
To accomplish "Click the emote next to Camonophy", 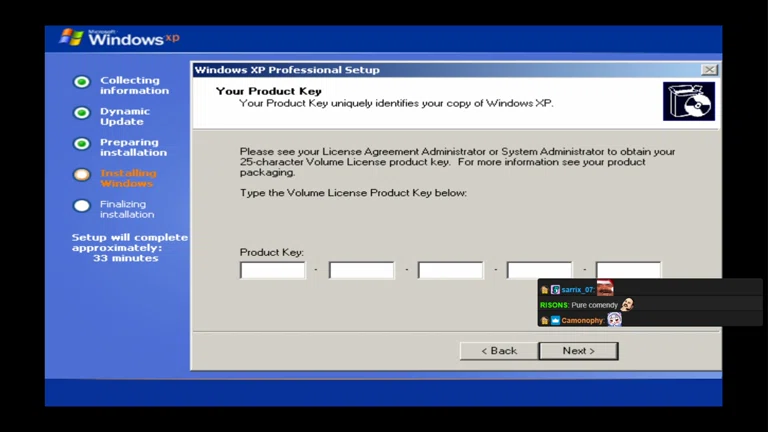I will 615,319.
